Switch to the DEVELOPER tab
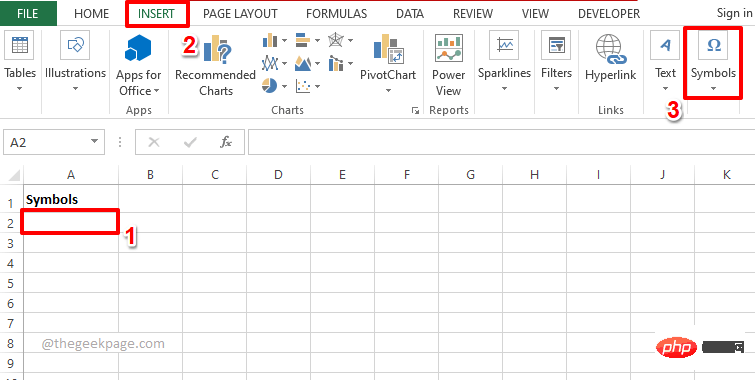Image resolution: width=755 pixels, height=380 pixels. (609, 13)
